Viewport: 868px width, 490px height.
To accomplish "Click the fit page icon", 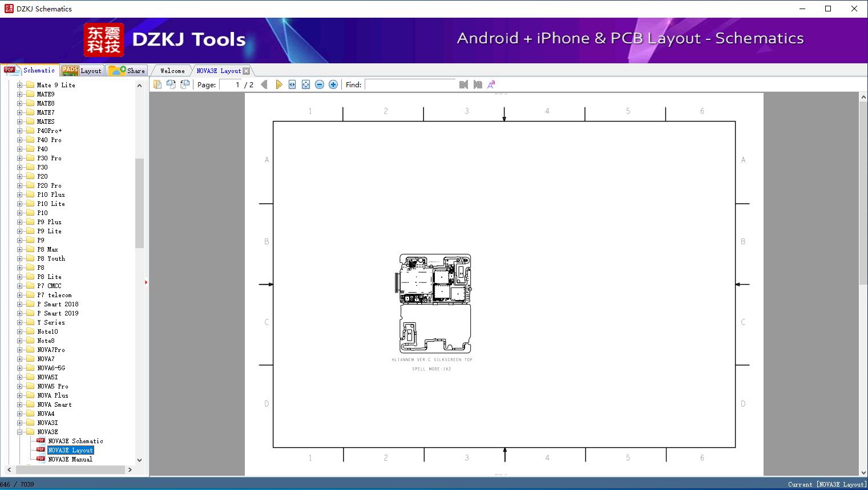I will [x=306, y=84].
